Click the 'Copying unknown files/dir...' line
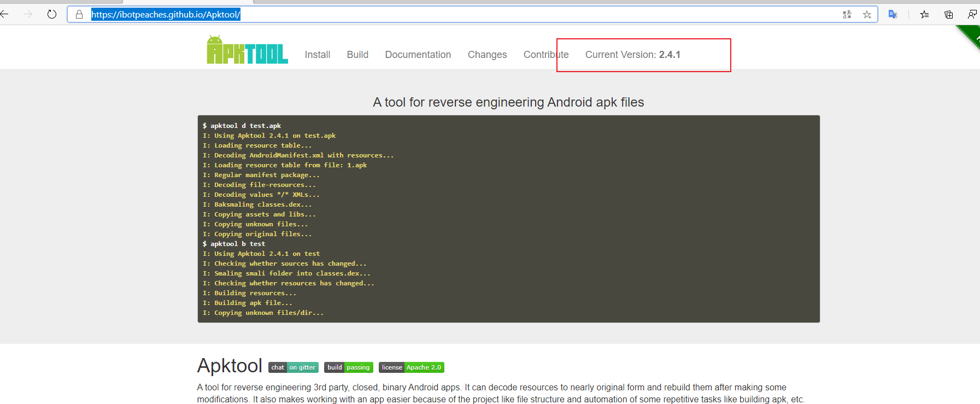980x404 pixels. (x=263, y=313)
